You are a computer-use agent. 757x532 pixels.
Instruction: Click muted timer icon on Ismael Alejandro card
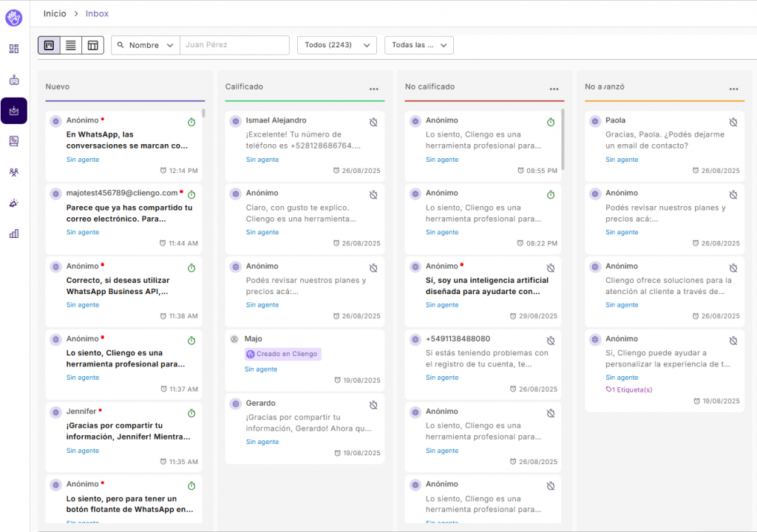tap(373, 122)
